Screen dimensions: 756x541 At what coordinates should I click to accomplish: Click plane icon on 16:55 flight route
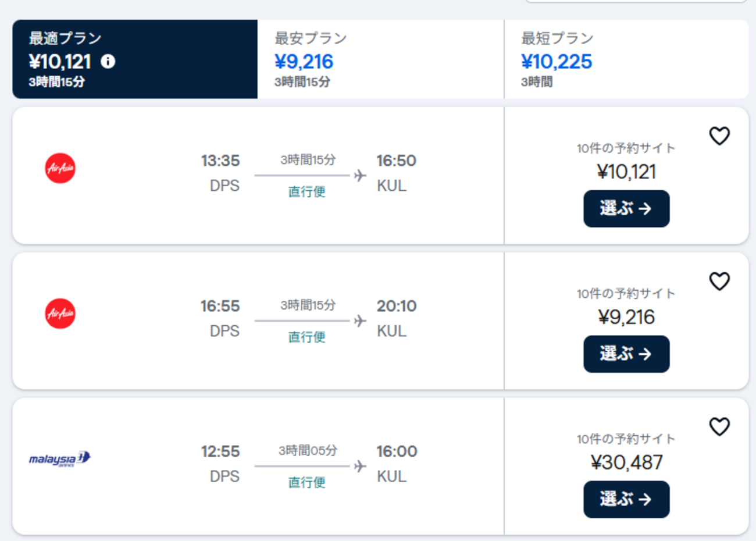361,321
